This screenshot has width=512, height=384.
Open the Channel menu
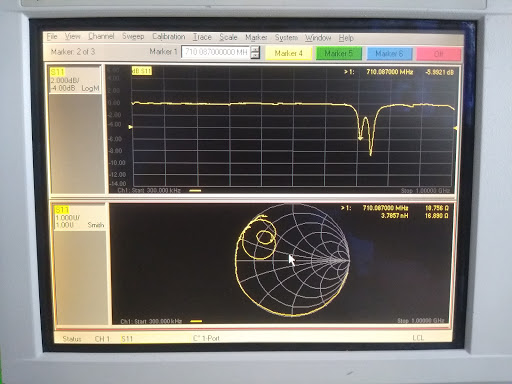(101, 36)
